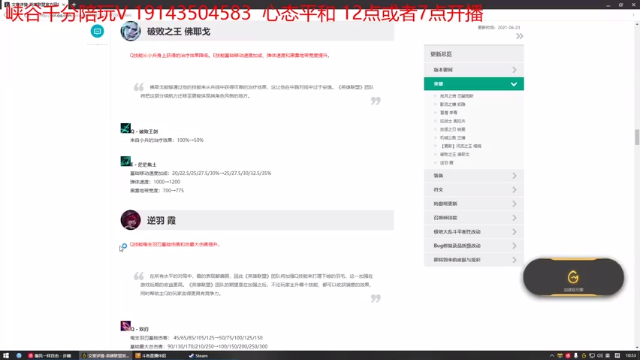The height and width of the screenshot is (360, 640).
Task: Open the Windows Start menu
Action: click(6, 356)
